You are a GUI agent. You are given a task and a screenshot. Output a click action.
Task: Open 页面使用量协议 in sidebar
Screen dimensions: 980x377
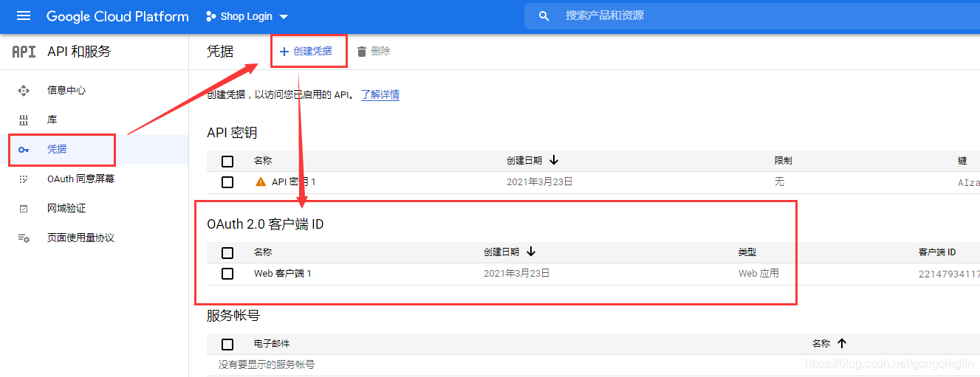coord(80,238)
